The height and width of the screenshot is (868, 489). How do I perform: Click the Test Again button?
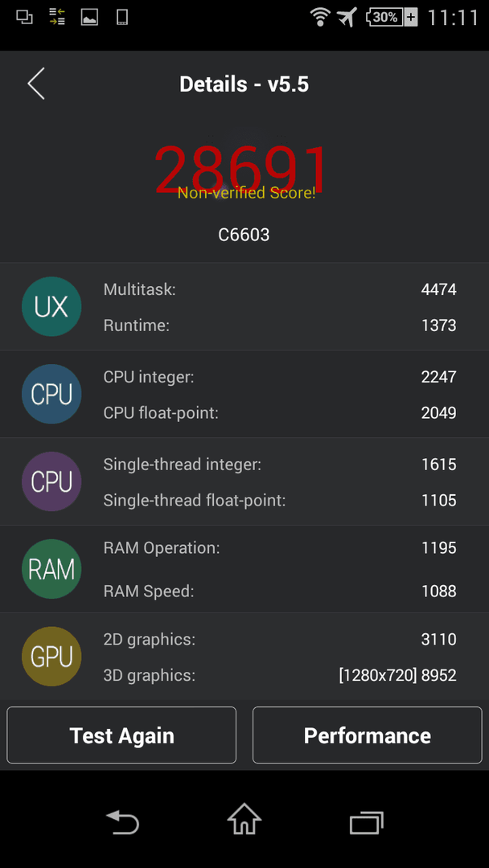(x=121, y=735)
